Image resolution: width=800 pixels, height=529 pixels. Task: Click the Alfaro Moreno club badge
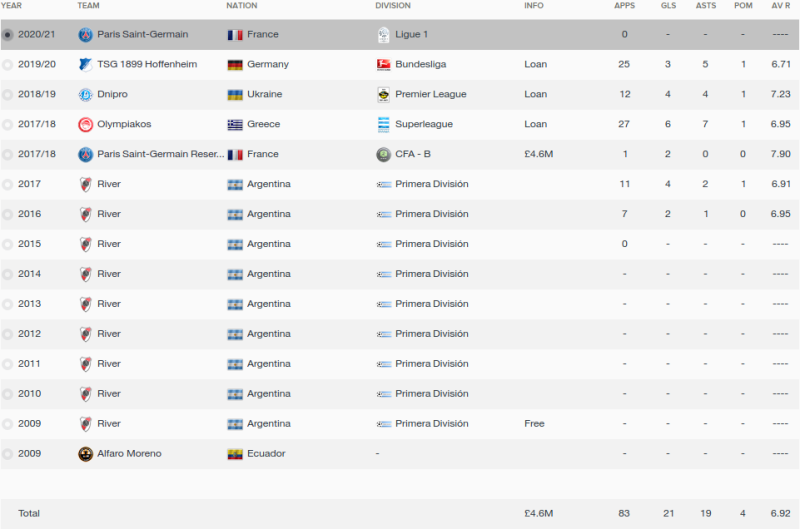click(85, 454)
